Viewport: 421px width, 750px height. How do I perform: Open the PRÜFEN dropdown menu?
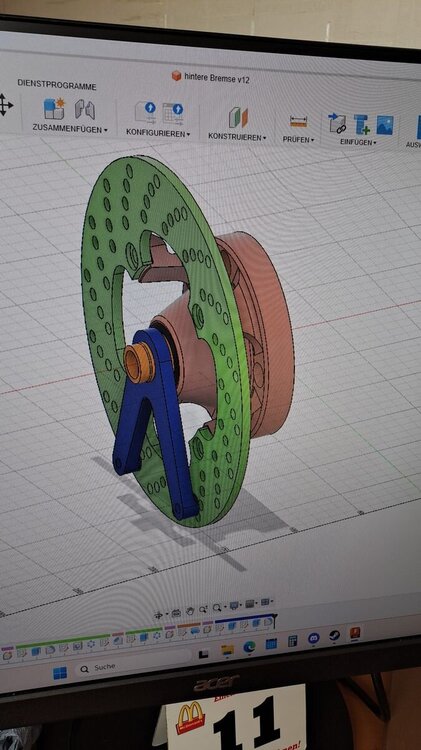coord(299,140)
